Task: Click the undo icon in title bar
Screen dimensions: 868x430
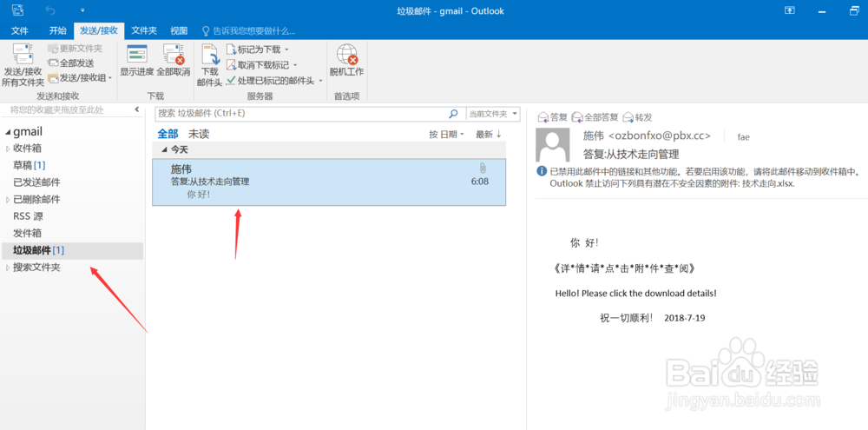Action: point(50,10)
